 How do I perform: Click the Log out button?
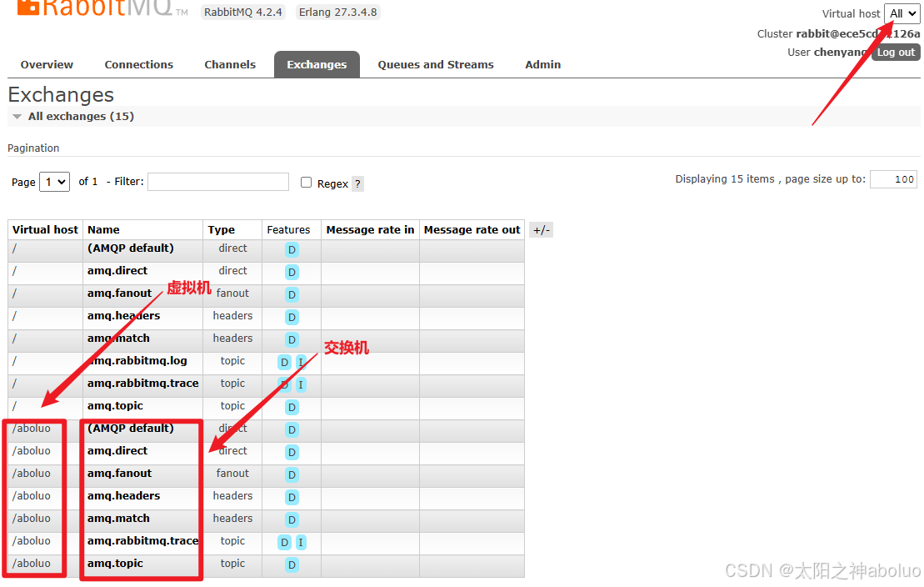pos(896,53)
